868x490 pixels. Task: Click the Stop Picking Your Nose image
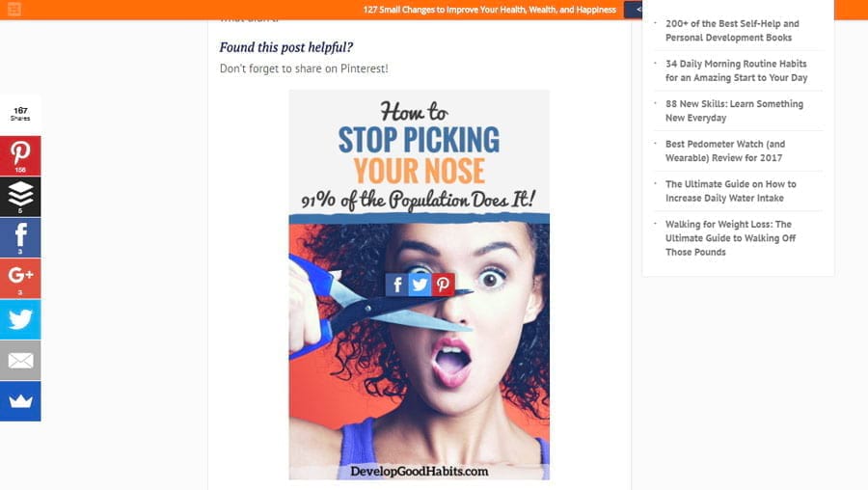tap(420, 285)
